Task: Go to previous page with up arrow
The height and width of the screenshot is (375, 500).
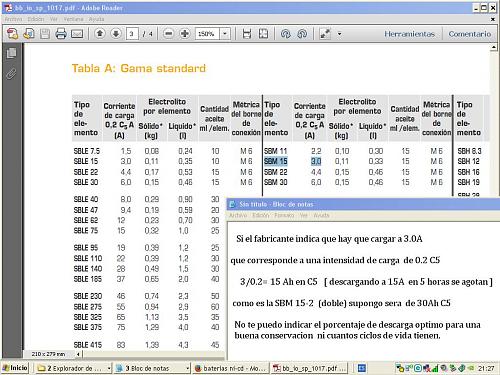Action: (x=100, y=34)
